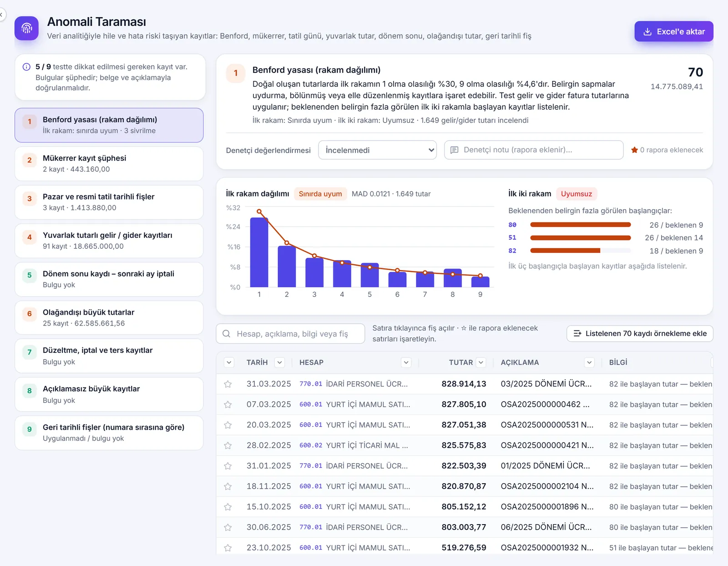Image resolution: width=728 pixels, height=566 pixels.
Task: Star the 31.03.2025 row for the report
Action: coord(228,384)
